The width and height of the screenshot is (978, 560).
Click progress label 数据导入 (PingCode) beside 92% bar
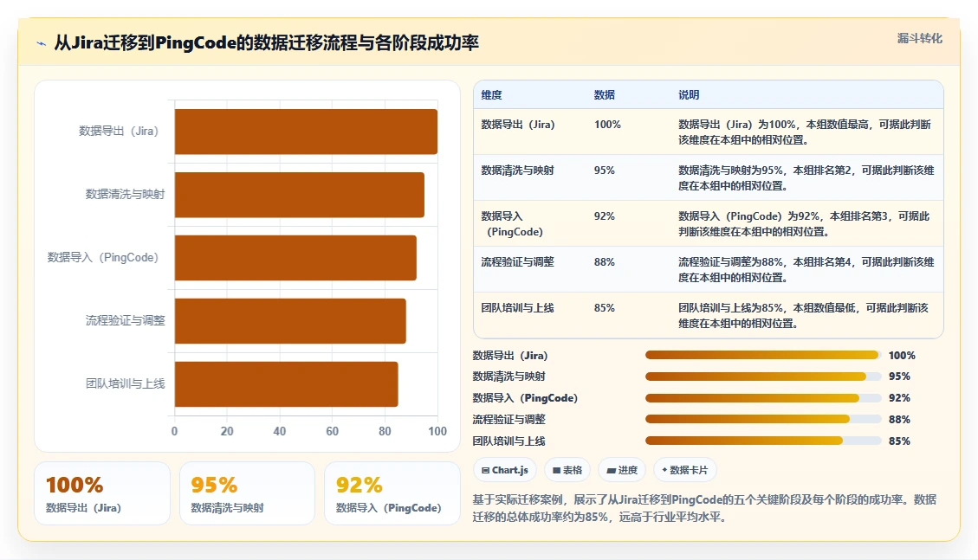(x=525, y=398)
